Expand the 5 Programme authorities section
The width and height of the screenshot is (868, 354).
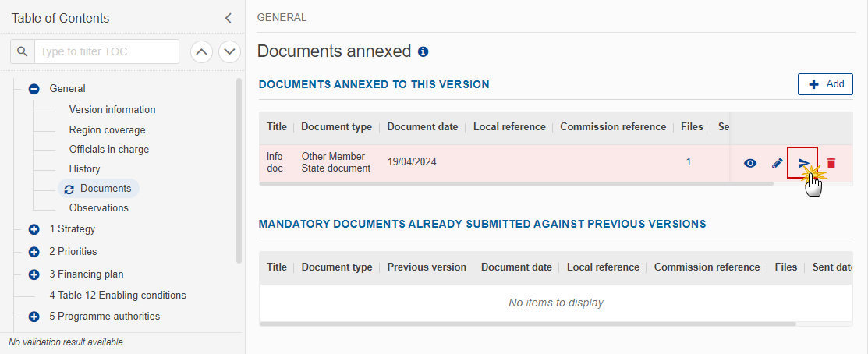click(34, 317)
